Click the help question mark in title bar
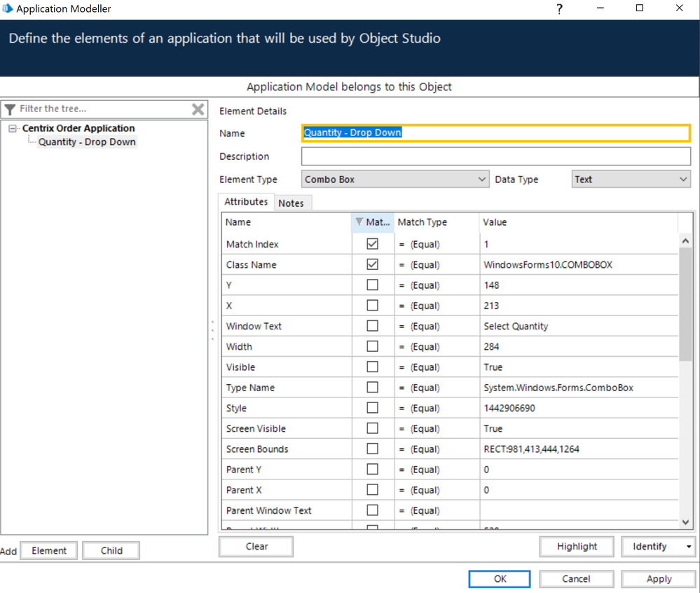The image size is (700, 593). pyautogui.click(x=559, y=9)
